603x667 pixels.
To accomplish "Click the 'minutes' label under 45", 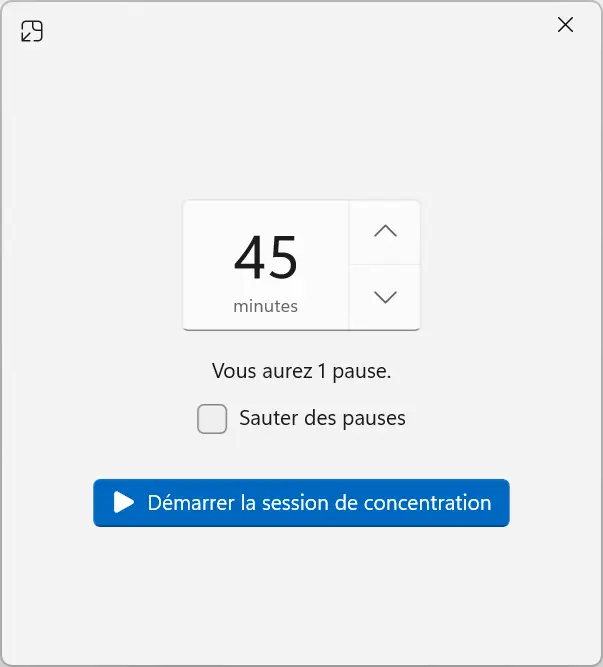I will tap(265, 306).
